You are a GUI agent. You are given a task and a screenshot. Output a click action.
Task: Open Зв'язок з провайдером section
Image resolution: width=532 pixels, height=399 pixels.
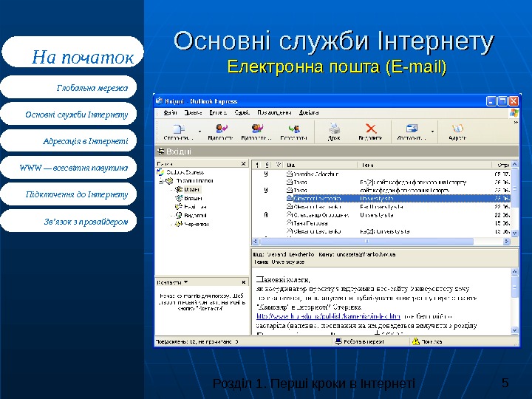[69, 220]
